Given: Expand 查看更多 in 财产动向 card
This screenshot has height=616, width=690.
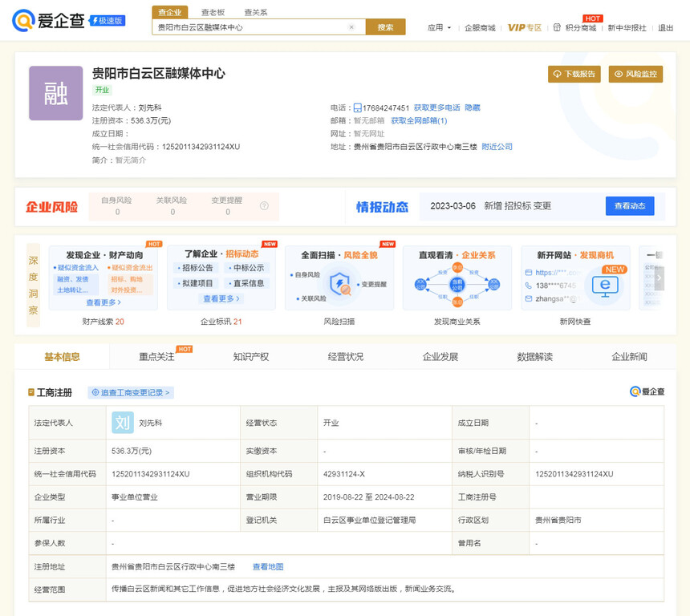Looking at the screenshot, I should [x=103, y=302].
